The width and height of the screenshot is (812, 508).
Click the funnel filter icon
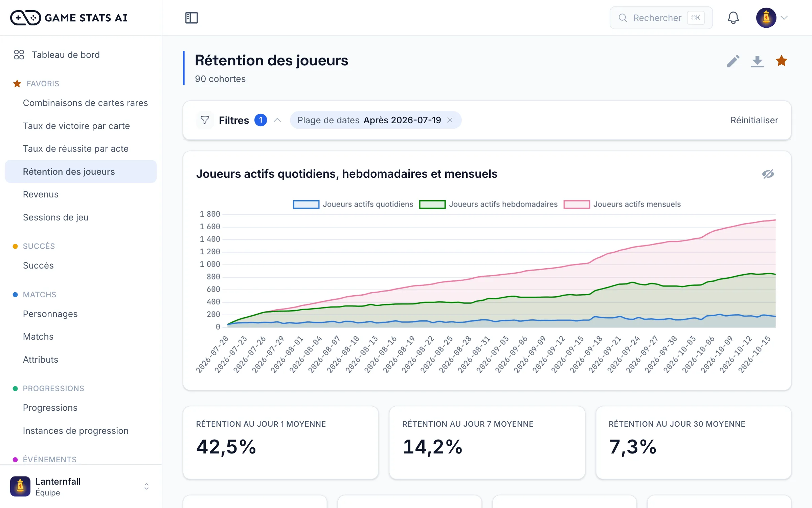(205, 120)
